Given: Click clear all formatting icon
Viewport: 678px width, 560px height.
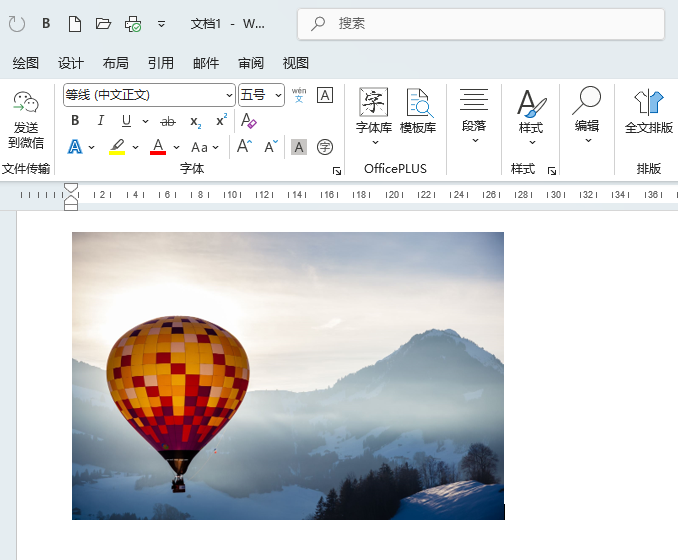Looking at the screenshot, I should pos(249,120).
